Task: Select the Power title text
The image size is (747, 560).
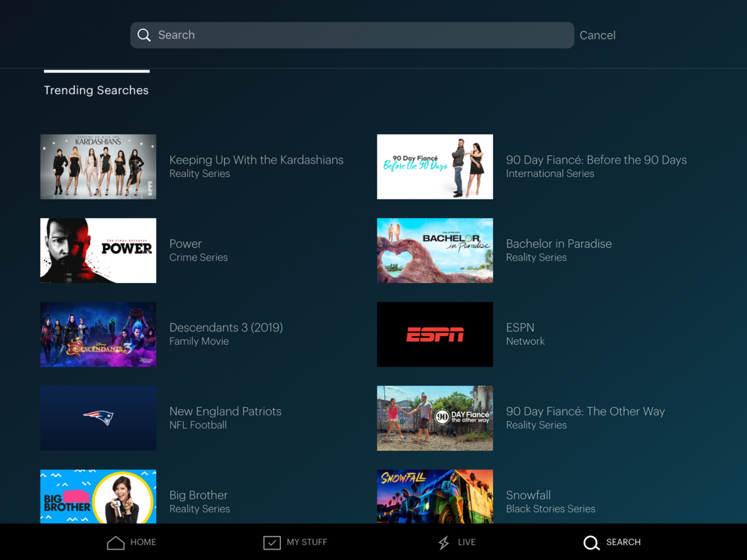Action: (185, 243)
